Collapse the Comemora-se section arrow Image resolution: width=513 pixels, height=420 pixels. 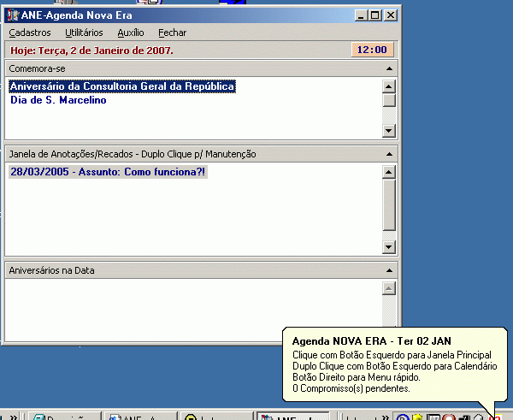point(389,68)
